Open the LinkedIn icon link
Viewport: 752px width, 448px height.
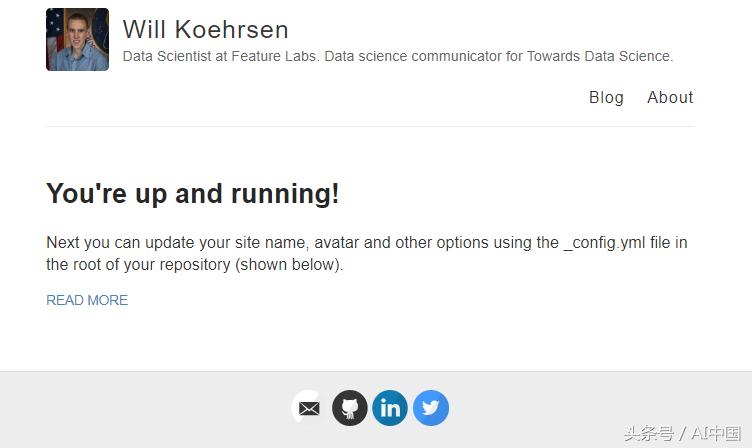coord(390,408)
